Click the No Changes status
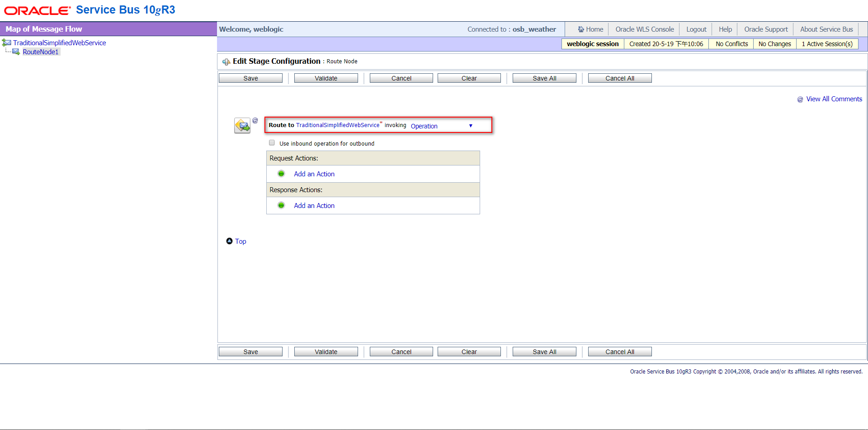This screenshot has width=868, height=430. point(774,44)
